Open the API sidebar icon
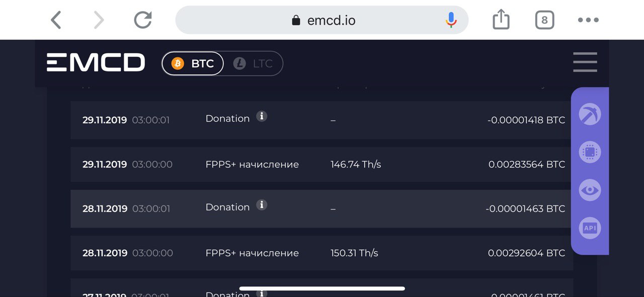 (590, 228)
